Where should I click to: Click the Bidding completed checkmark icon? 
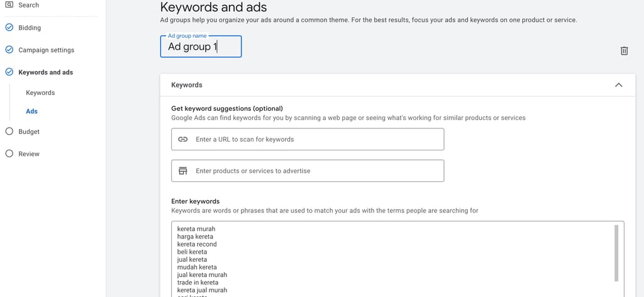click(x=9, y=28)
